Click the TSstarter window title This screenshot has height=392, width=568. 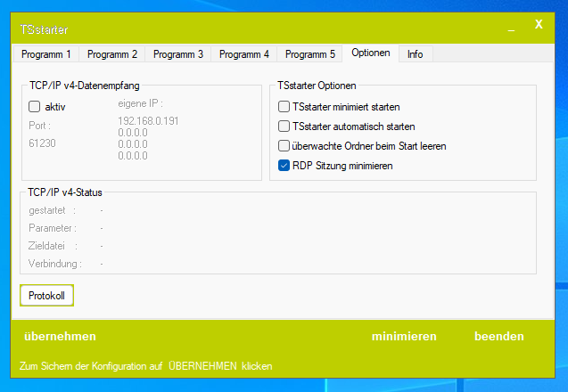click(x=44, y=29)
